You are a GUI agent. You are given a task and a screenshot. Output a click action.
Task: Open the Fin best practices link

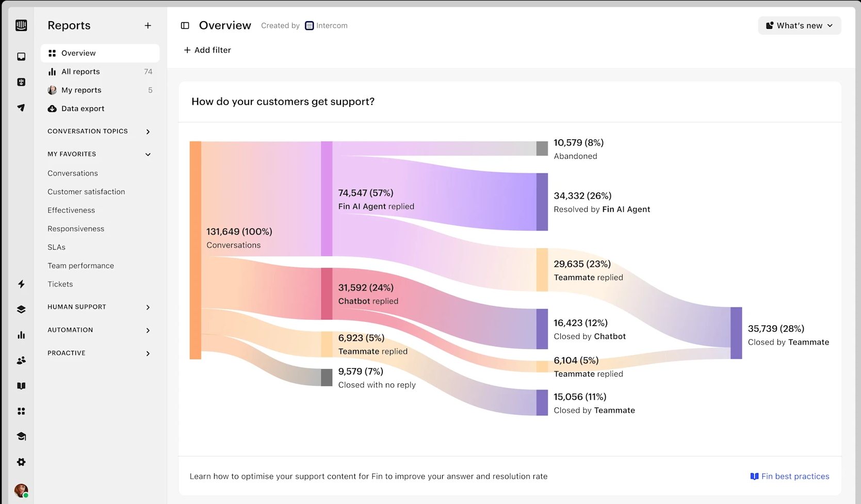790,477
